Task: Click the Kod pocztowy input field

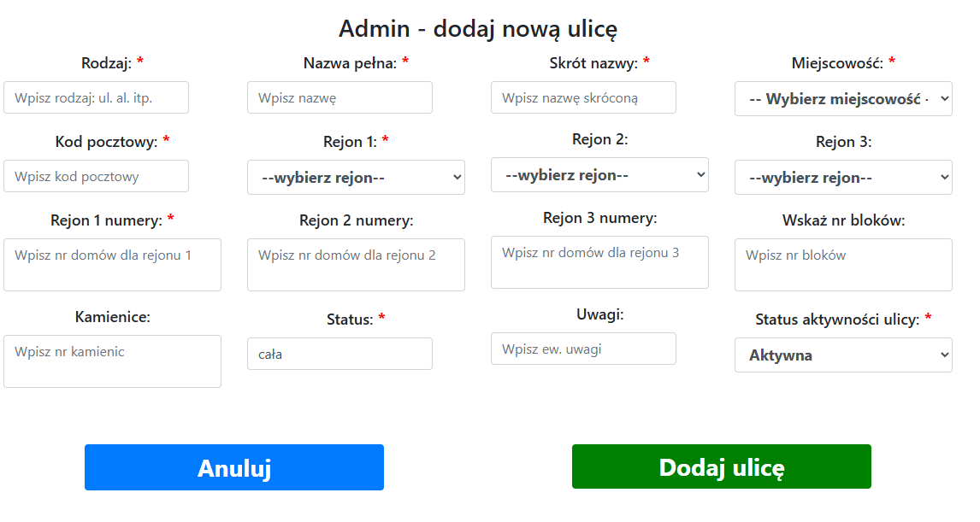Action: point(96,176)
